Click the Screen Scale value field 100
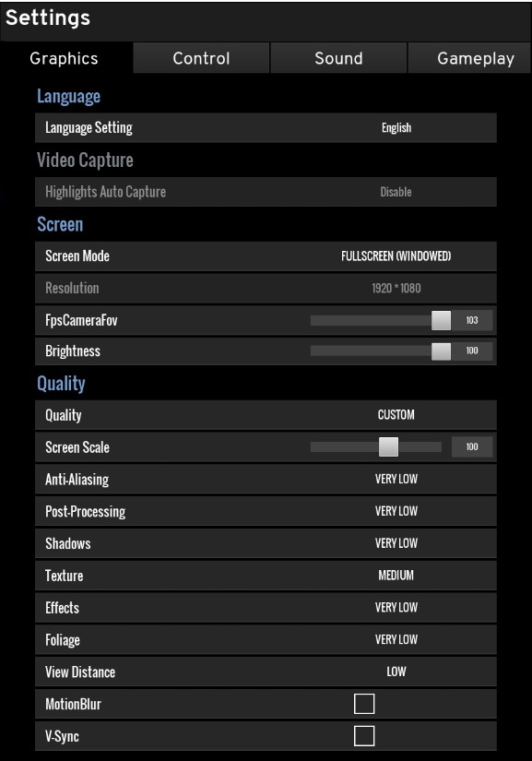Viewport: 532px width, 761px height. (472, 447)
